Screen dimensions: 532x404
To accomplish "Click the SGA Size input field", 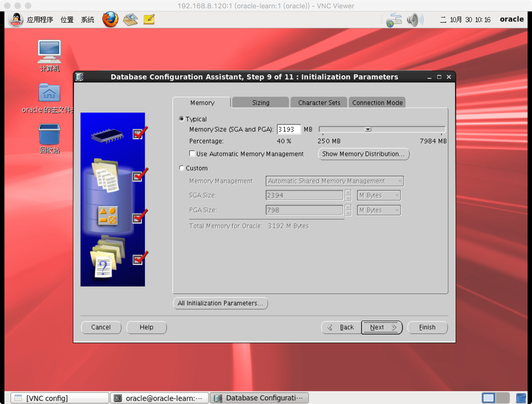I will click(x=304, y=195).
